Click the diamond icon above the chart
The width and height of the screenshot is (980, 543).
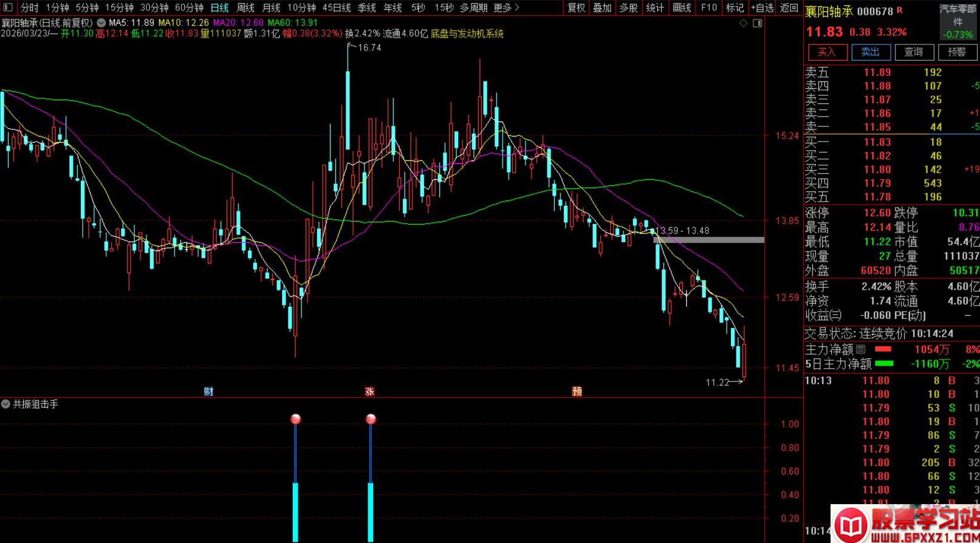coord(744,23)
